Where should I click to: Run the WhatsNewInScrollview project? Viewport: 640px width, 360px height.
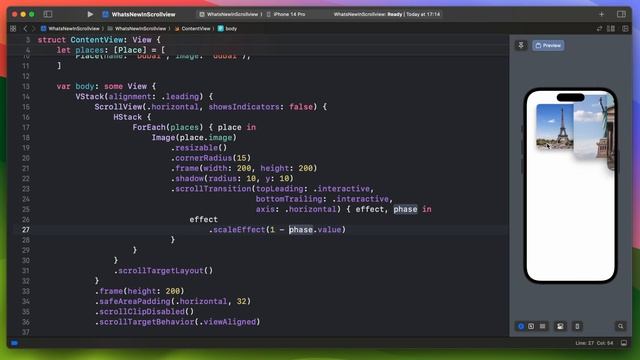coord(90,14)
